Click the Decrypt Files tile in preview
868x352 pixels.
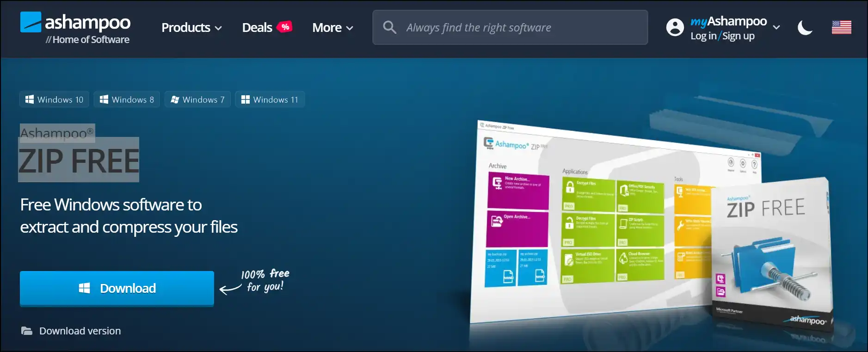(588, 230)
